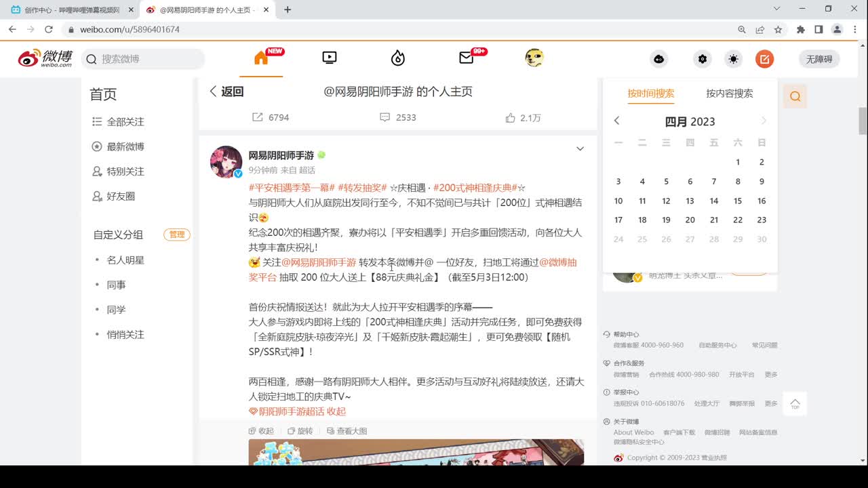Open the About Weibo link
The image size is (868, 488).
click(633, 432)
